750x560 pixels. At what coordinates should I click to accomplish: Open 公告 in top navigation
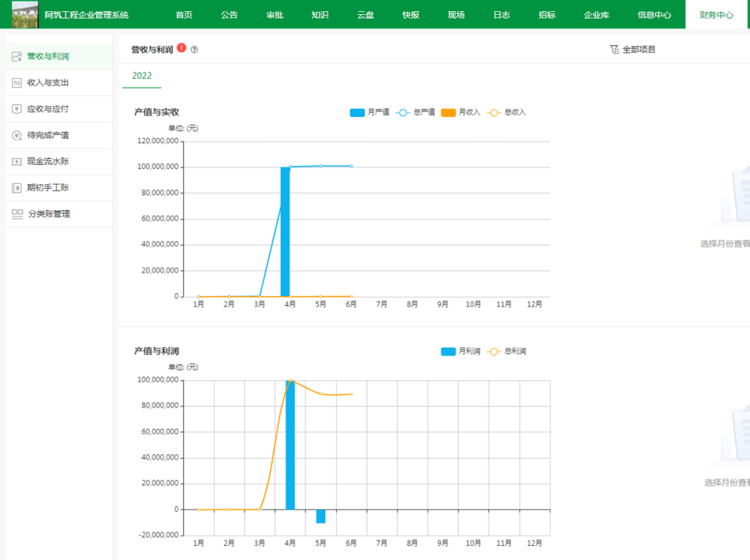(229, 15)
